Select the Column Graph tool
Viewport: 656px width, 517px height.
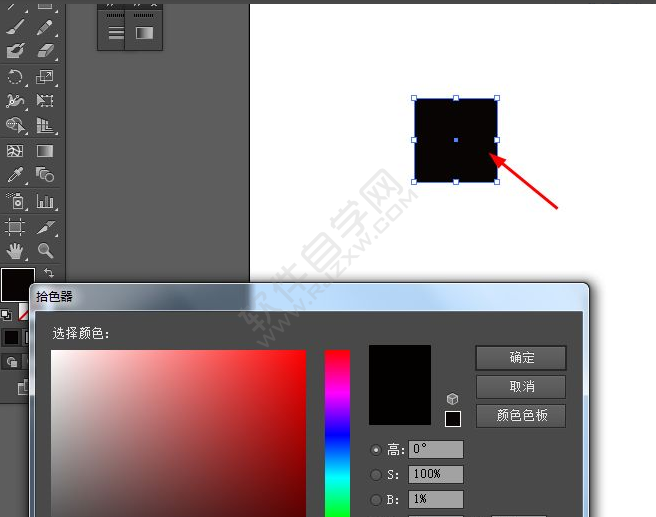click(45, 201)
